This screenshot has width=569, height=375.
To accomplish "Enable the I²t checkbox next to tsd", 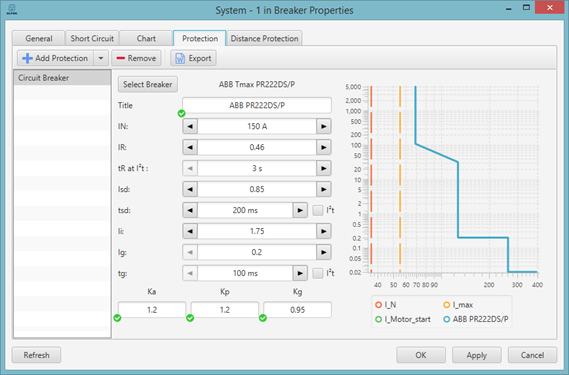I will [x=318, y=210].
